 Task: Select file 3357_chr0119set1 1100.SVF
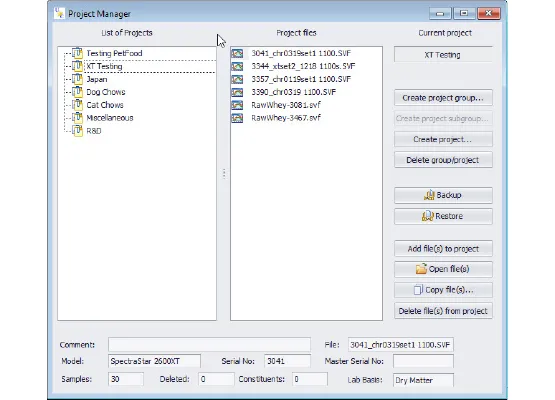point(301,79)
